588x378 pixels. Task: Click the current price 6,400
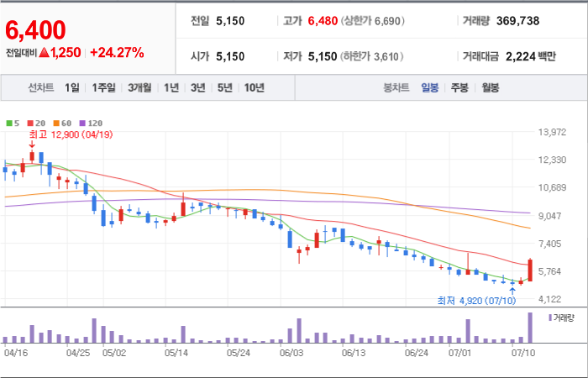(x=35, y=30)
